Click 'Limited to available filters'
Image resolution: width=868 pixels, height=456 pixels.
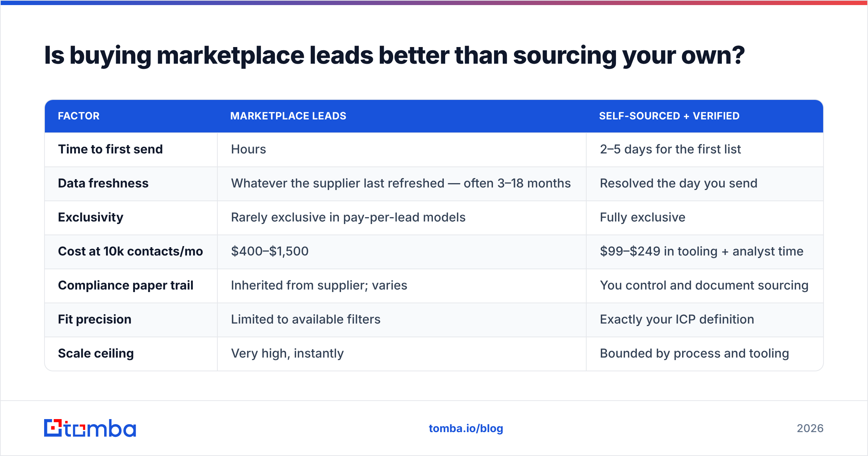[x=306, y=319]
